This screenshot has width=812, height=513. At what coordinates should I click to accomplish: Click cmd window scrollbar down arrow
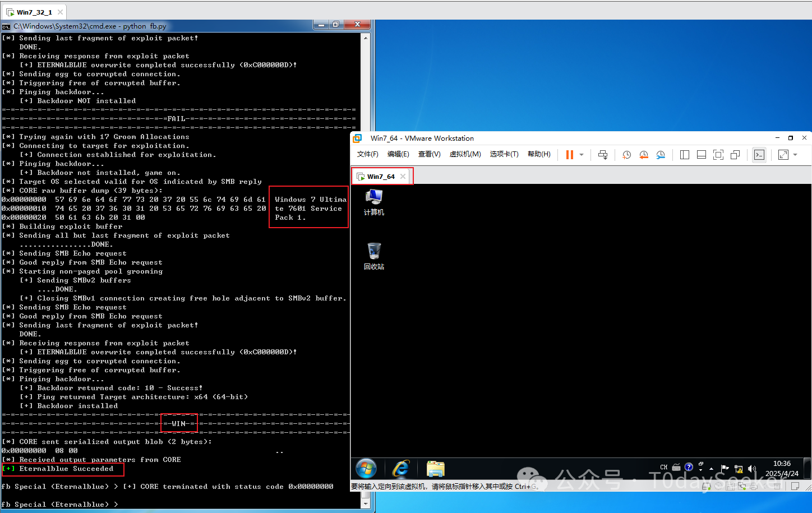pyautogui.click(x=366, y=504)
